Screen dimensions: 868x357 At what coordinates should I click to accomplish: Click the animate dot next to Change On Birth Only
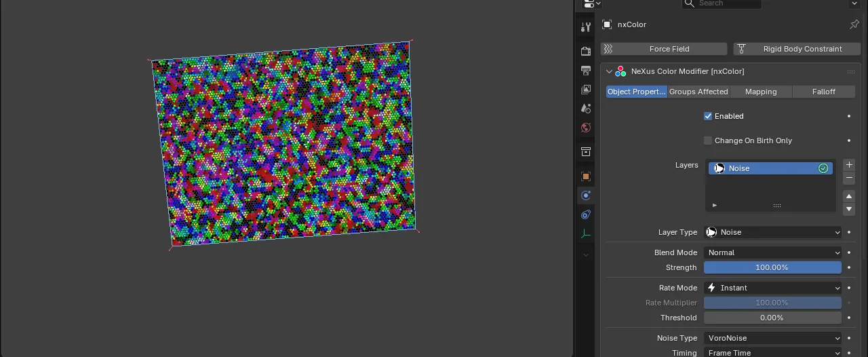point(849,140)
